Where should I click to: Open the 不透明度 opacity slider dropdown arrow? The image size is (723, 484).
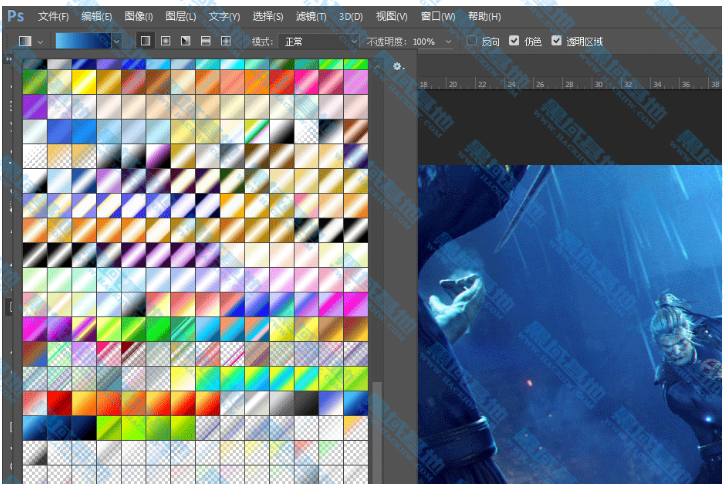448,41
